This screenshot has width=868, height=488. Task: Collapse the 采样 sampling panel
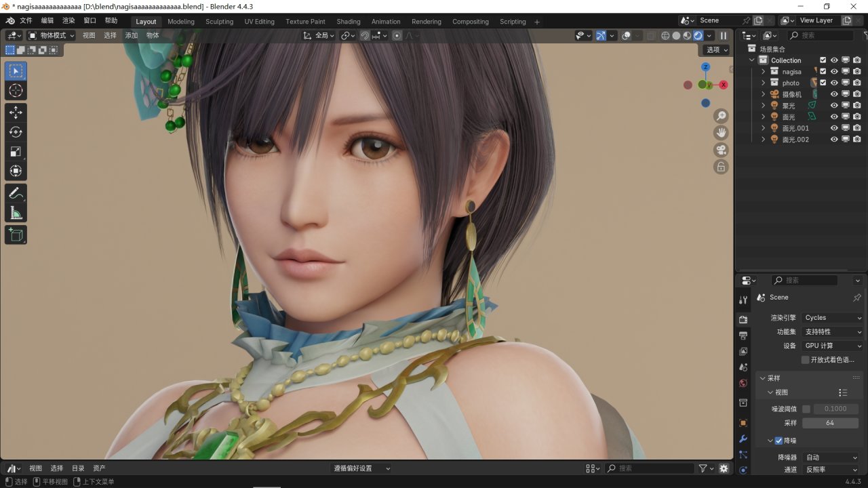764,378
